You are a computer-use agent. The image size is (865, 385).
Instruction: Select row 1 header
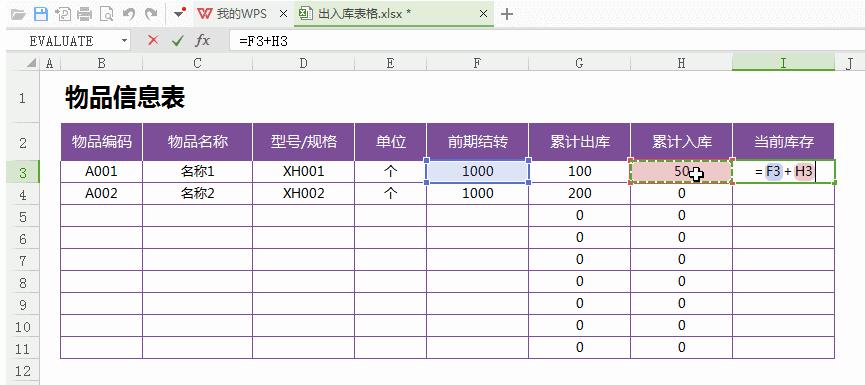pos(23,98)
